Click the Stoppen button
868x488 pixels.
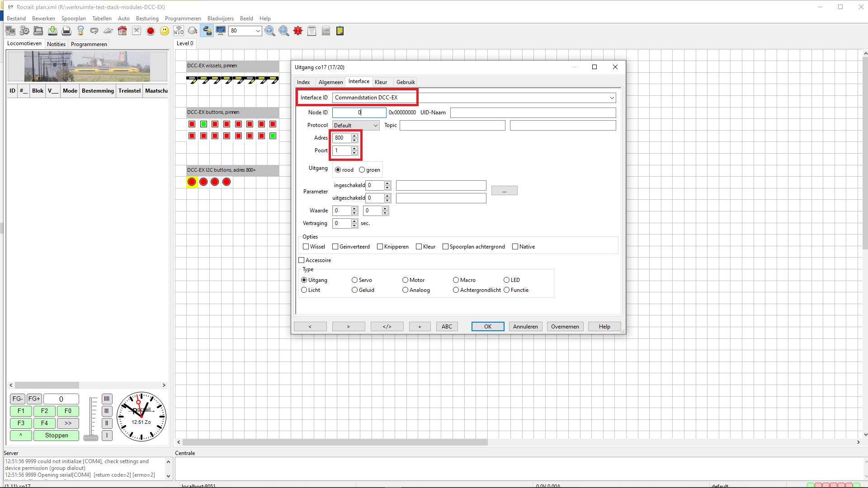[57, 436]
